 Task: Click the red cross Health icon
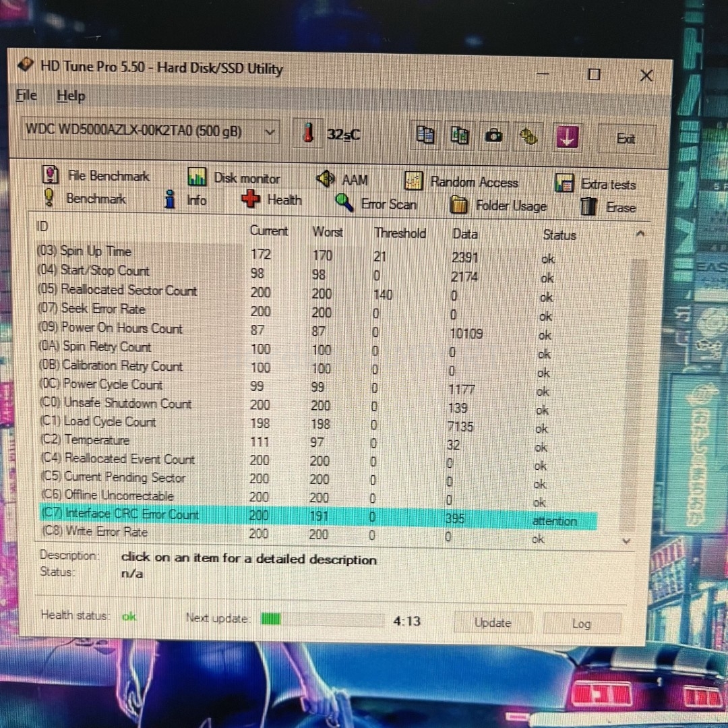[251, 199]
